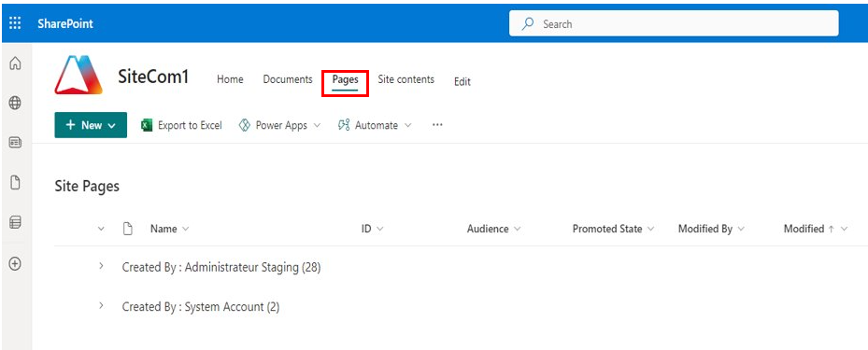Click the SiteCom1 site title

click(x=153, y=77)
